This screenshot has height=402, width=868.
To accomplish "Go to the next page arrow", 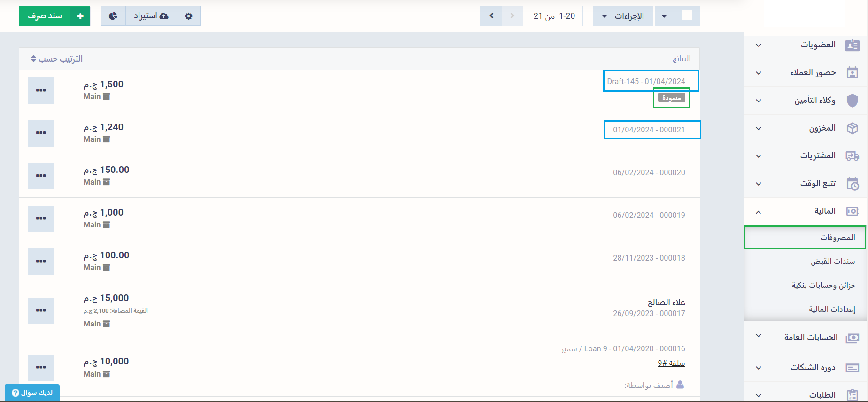I will click(491, 16).
